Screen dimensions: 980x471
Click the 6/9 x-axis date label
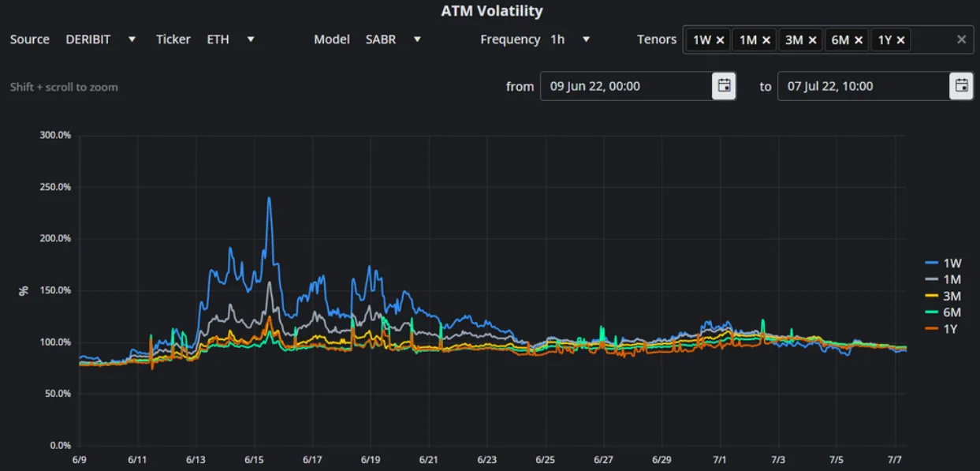(80, 459)
